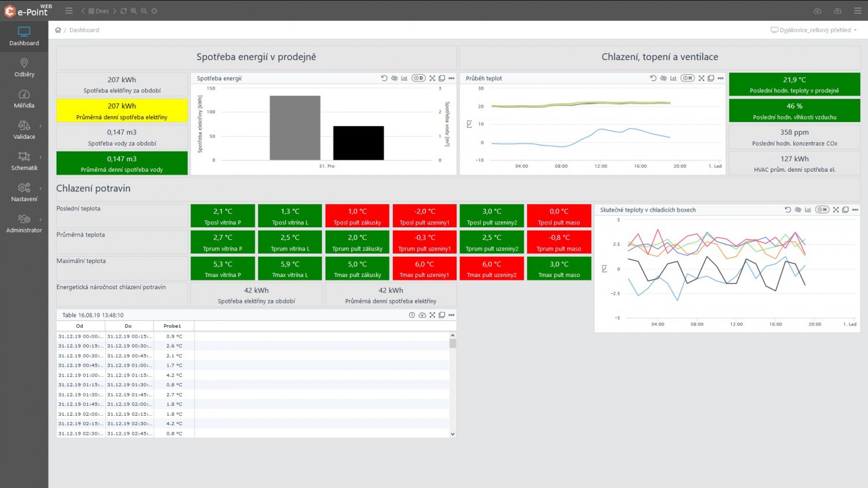Click the Dnes date button
This screenshot has height=488, width=868.
tap(99, 10)
